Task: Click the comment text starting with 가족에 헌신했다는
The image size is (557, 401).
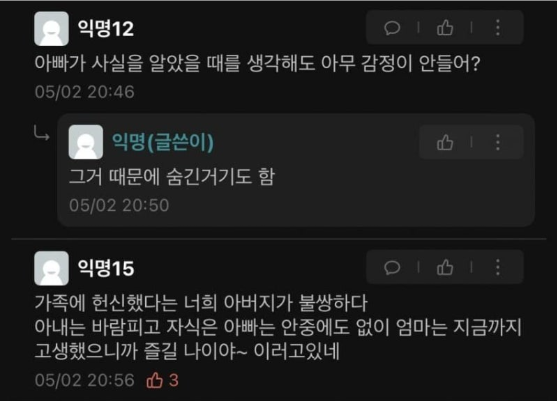Action: pos(278,327)
